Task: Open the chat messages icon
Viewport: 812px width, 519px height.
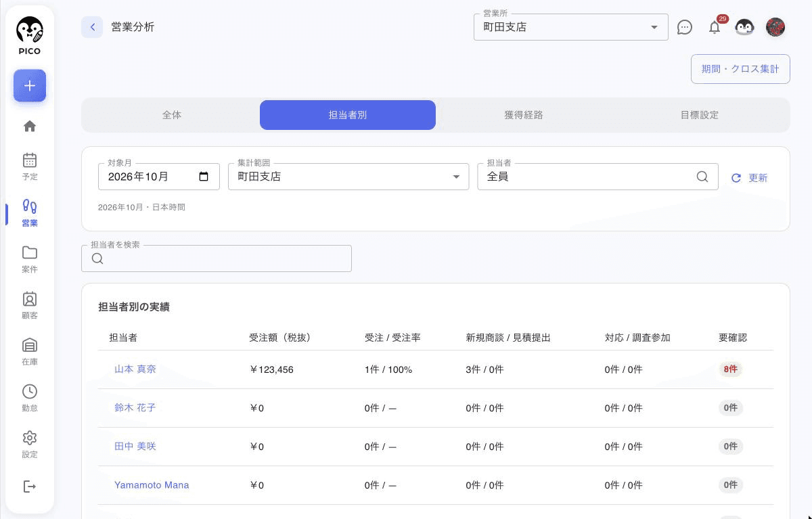Action: 685,27
